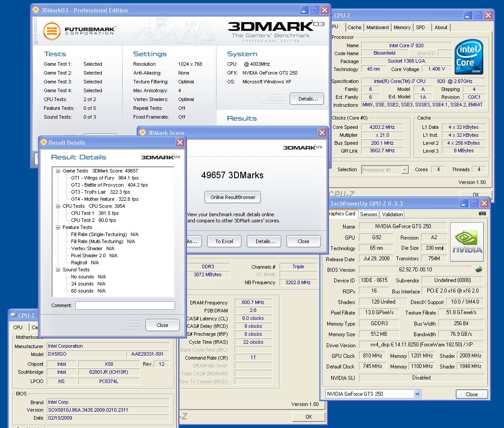Click the 3DMark Score title bar icon
Image resolution: width=504 pixels, height=428 pixels.
tap(143, 132)
